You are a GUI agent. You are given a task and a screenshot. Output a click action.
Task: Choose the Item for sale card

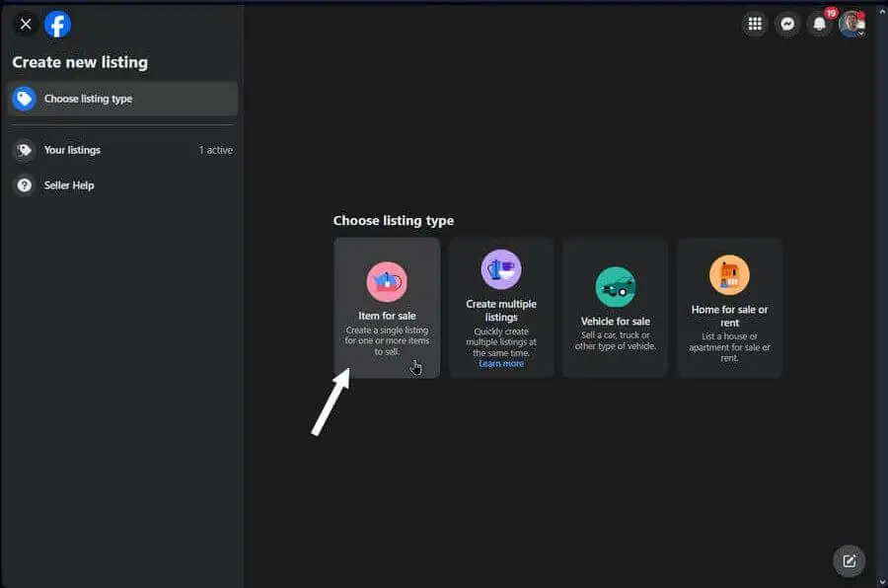pos(387,308)
